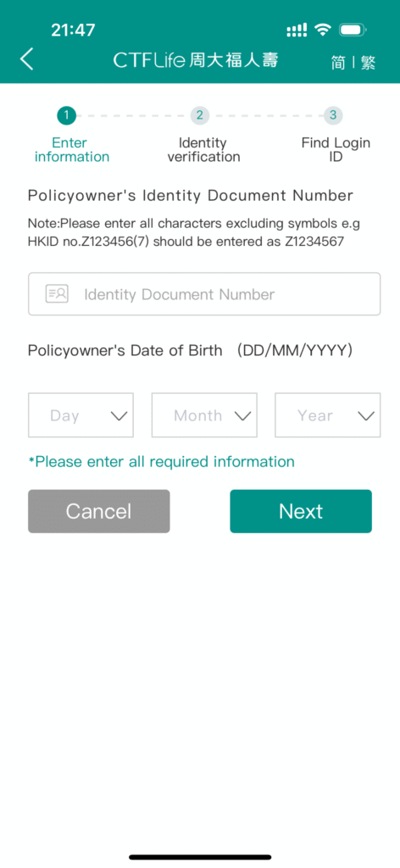
Task: Tap the Next button
Action: (x=301, y=511)
